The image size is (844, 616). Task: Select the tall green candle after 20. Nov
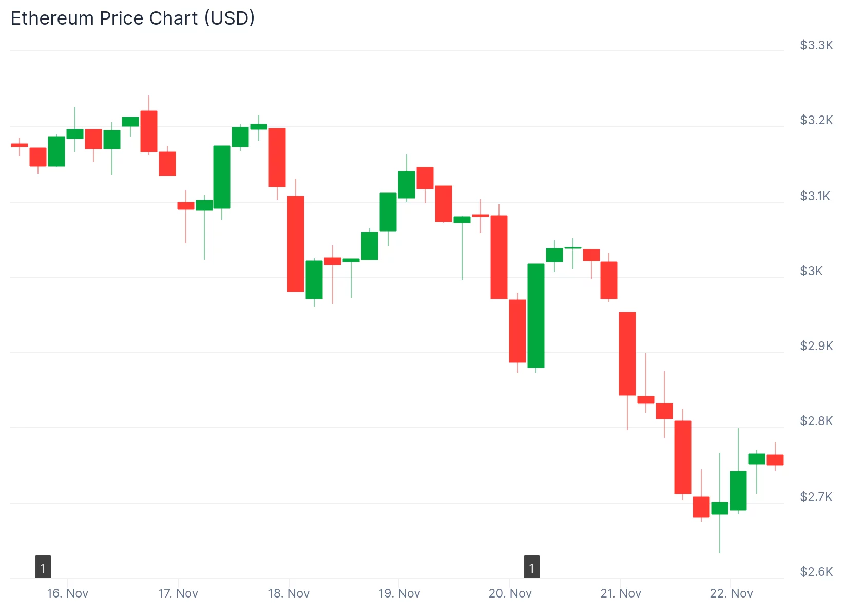pos(536,315)
